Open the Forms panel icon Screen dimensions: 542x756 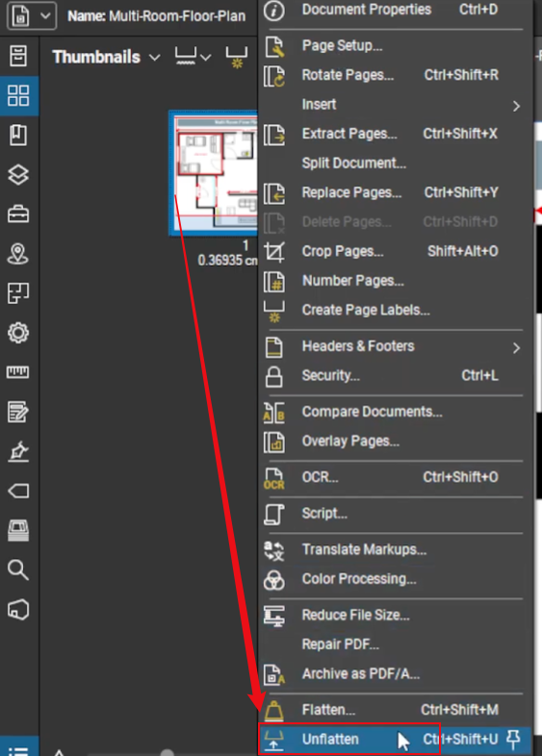click(x=18, y=412)
